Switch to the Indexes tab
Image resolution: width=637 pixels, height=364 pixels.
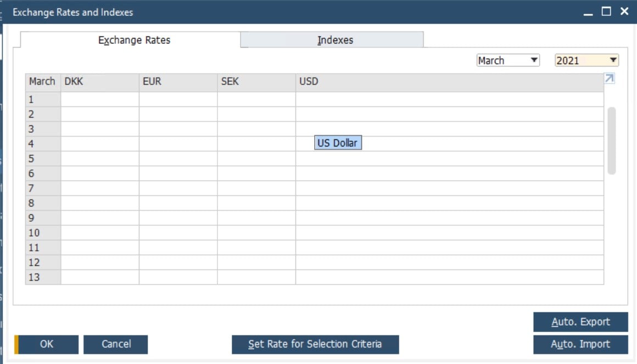pyautogui.click(x=335, y=40)
